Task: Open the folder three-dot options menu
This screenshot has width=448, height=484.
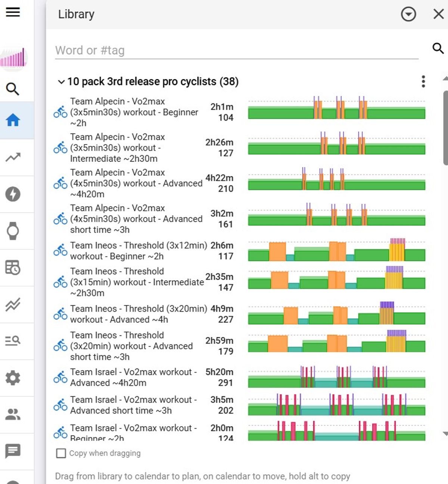Action: [x=423, y=81]
